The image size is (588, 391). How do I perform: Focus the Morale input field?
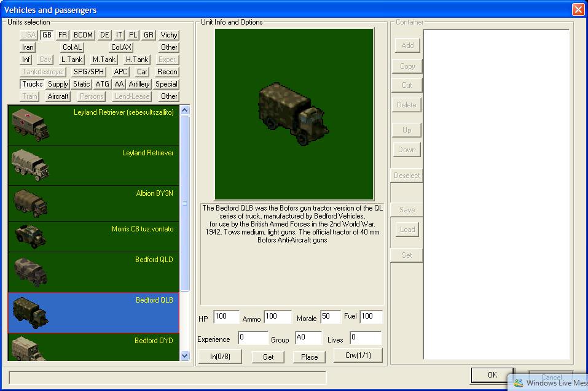point(331,317)
